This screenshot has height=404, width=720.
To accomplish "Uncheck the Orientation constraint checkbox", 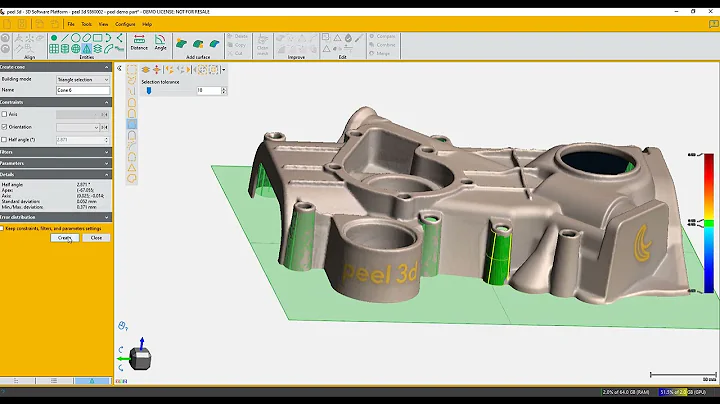I will (4, 127).
